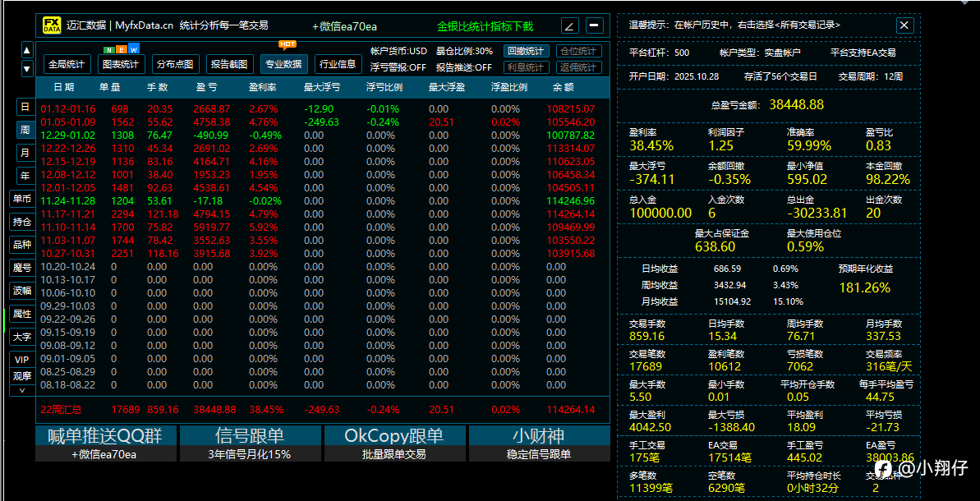
Task: Open the 行业信息 tab
Action: coord(338,64)
